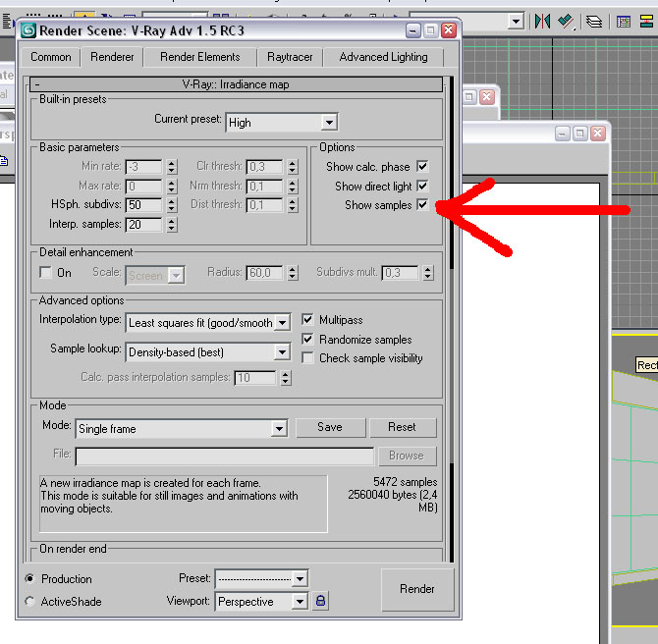Open the Advanced Lighting tab
This screenshot has width=658, height=644.
point(383,57)
